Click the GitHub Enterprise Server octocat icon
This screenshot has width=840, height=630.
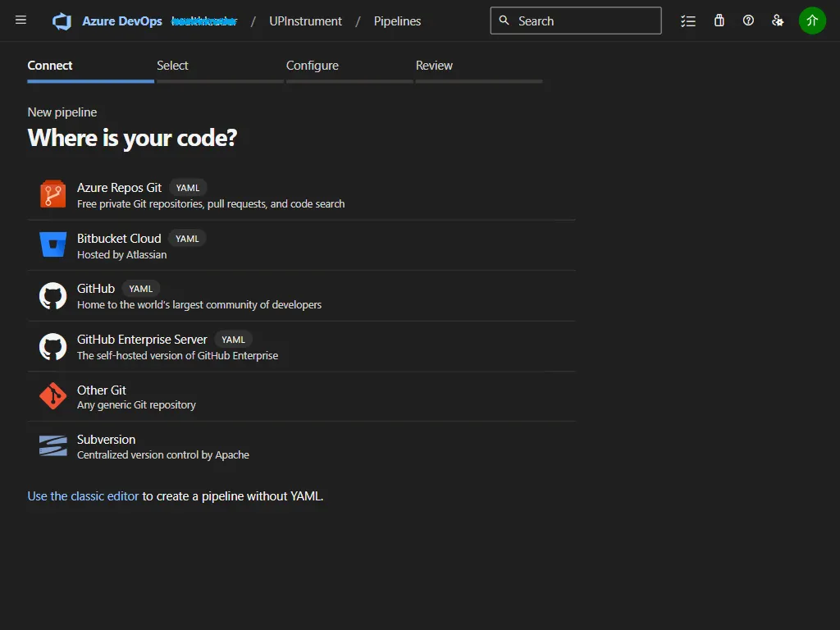coord(53,347)
